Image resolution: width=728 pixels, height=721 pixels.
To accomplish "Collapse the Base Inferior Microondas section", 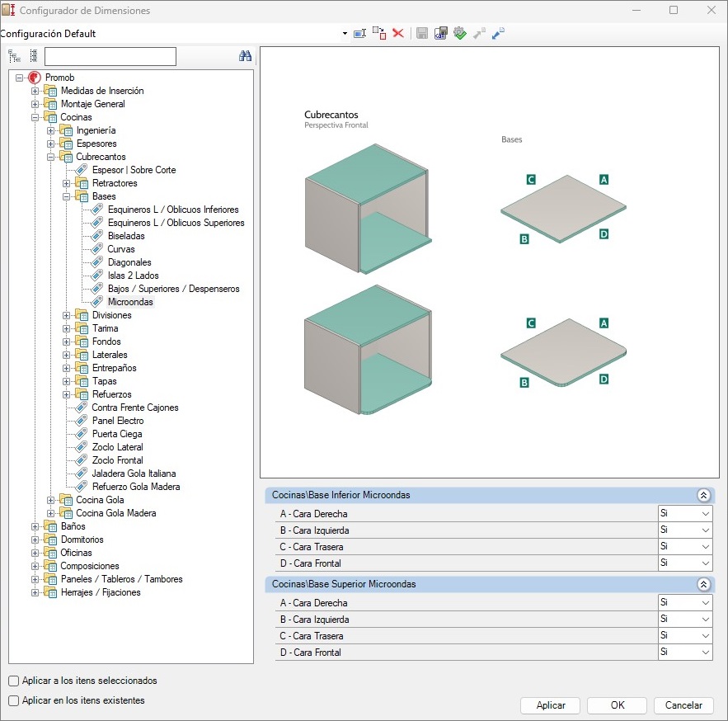I will (703, 495).
